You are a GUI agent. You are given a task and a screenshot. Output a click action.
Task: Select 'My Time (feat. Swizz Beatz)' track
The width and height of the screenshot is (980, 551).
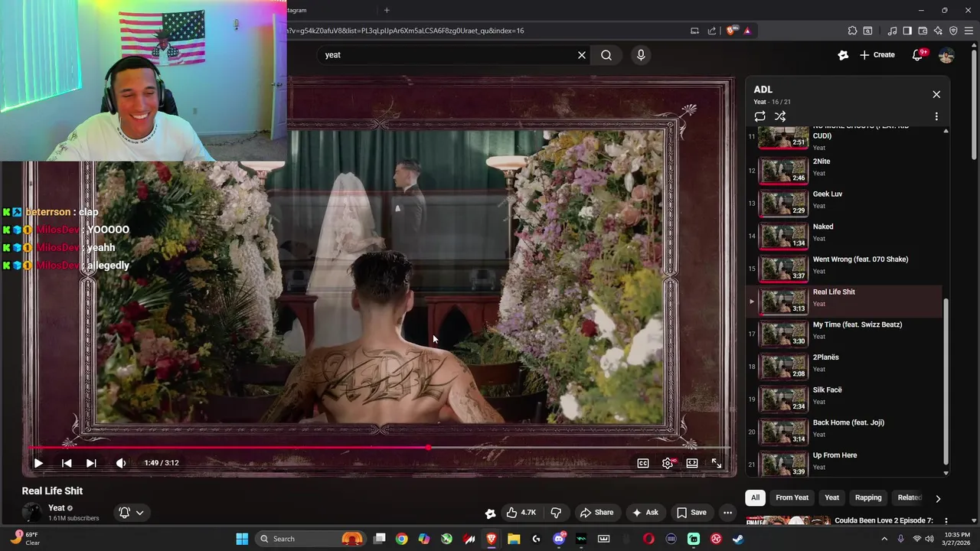(x=844, y=334)
